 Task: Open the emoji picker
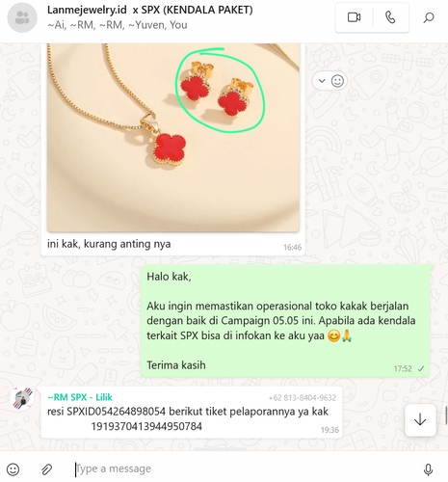[13, 469]
